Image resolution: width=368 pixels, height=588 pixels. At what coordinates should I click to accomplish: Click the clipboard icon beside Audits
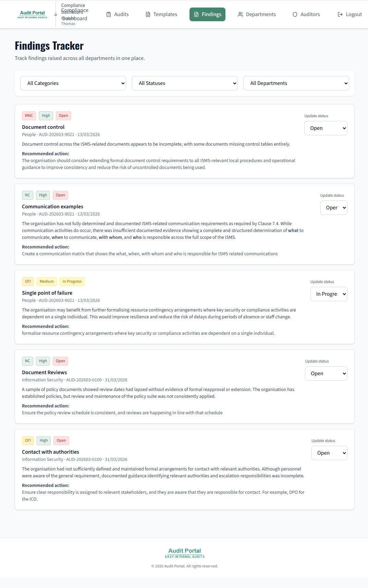point(109,14)
